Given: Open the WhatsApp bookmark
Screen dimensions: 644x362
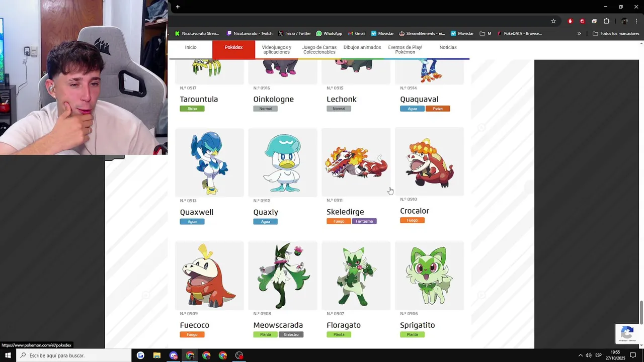Looking at the screenshot, I should click(329, 34).
